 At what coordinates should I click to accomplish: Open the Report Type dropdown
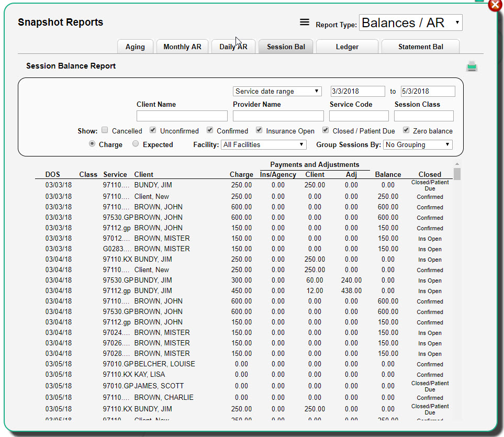click(410, 23)
